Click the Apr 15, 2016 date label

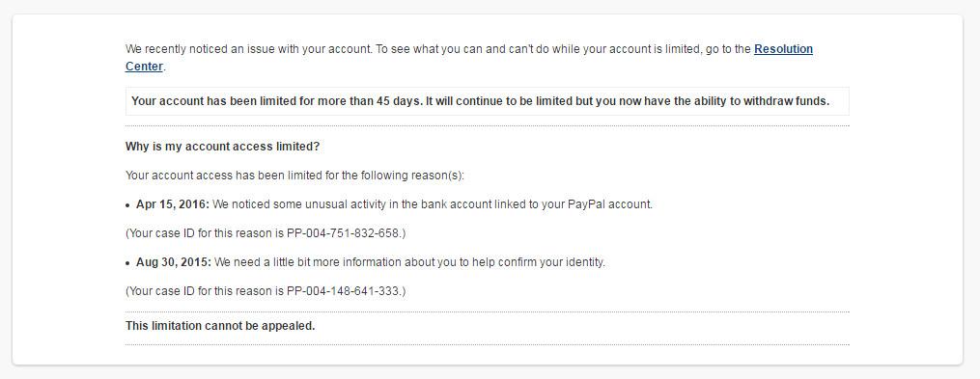(x=173, y=204)
